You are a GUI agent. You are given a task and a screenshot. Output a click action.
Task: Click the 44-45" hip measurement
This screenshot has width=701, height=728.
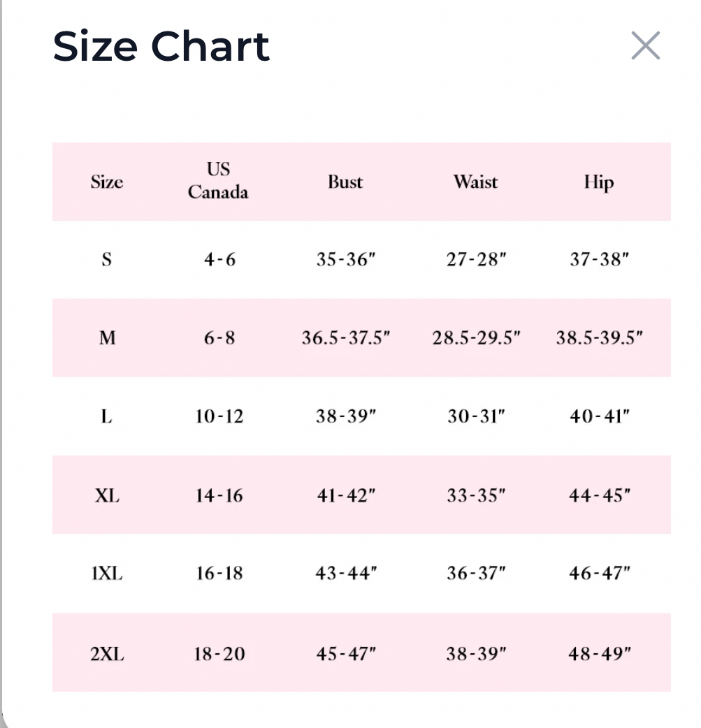600,496
